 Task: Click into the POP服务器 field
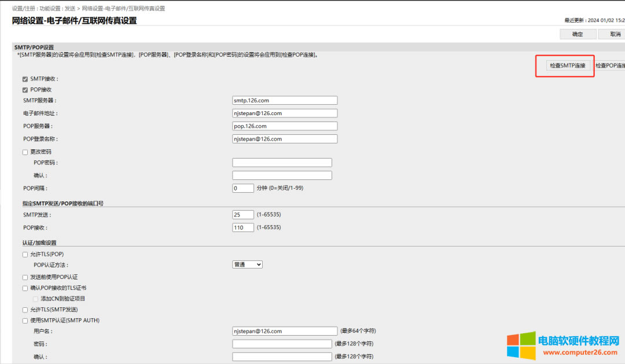point(285,126)
